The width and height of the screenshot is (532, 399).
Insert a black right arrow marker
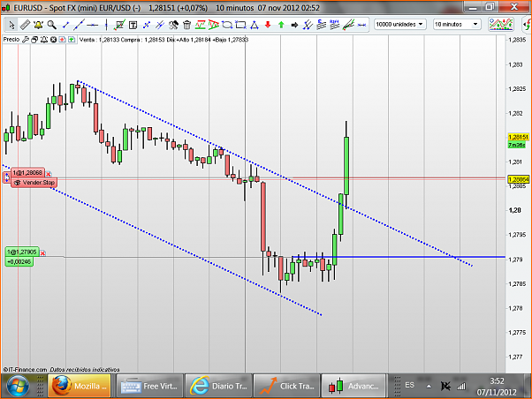[294, 25]
